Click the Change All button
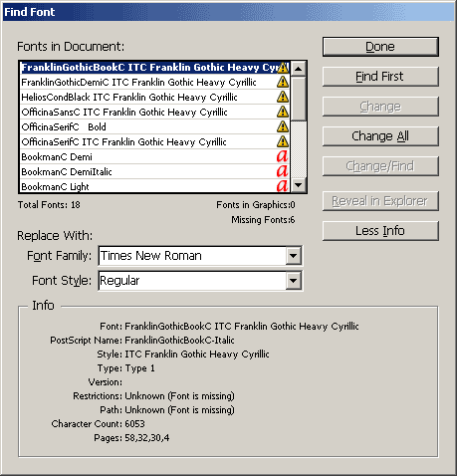The height and width of the screenshot is (476, 457). tap(380, 136)
